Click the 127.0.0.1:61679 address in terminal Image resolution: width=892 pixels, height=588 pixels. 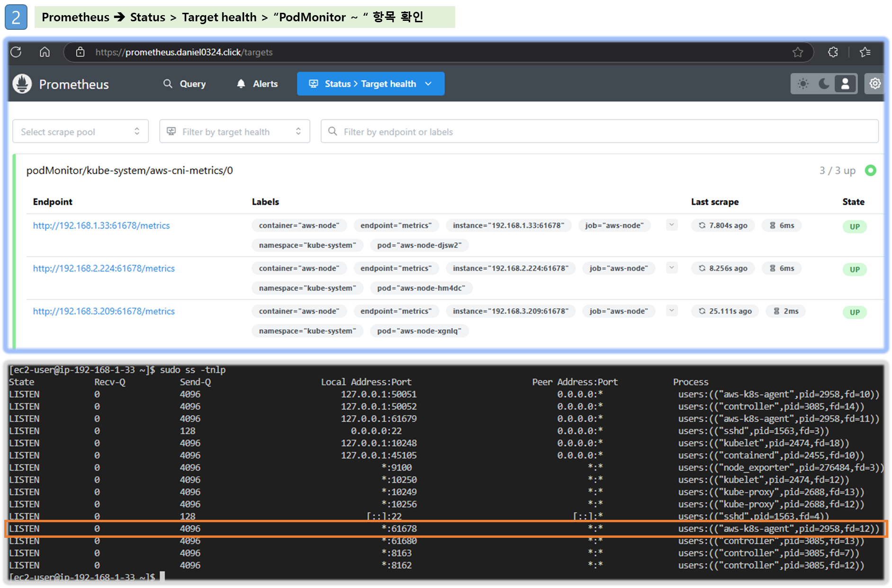(x=379, y=419)
